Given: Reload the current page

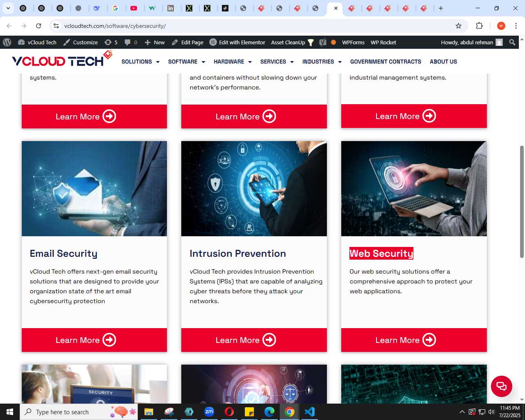Looking at the screenshot, I should point(39,26).
